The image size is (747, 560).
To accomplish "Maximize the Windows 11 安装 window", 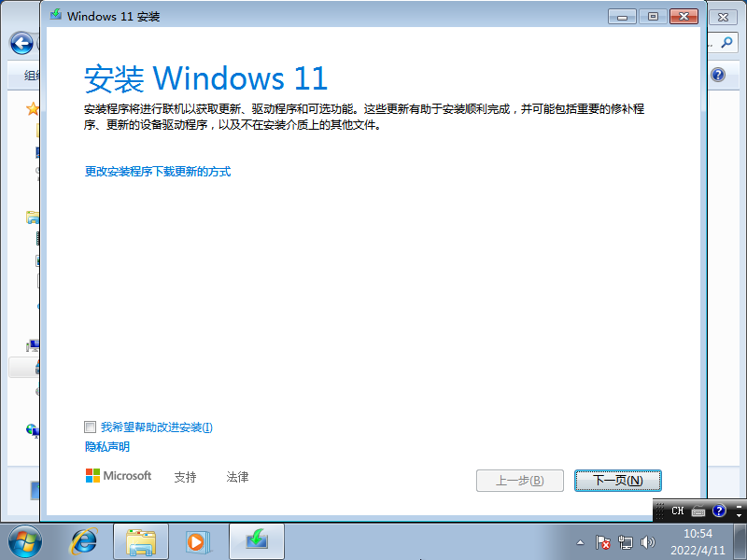I will (653, 17).
